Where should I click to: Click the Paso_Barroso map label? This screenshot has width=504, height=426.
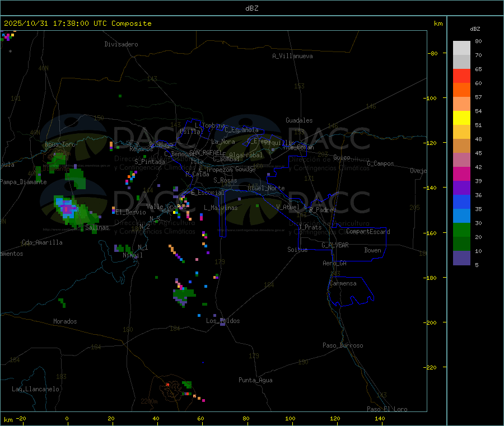[343, 345]
